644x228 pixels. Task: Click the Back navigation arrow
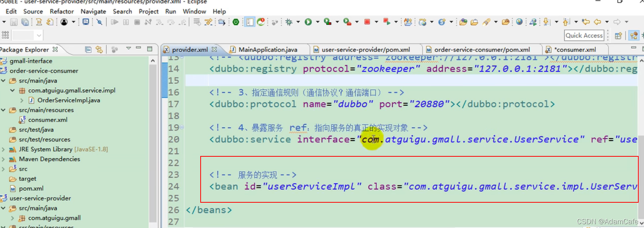click(598, 22)
